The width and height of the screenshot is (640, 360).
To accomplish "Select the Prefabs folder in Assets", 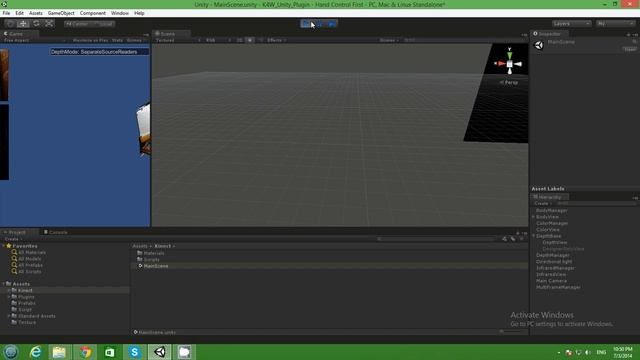I will 24,303.
